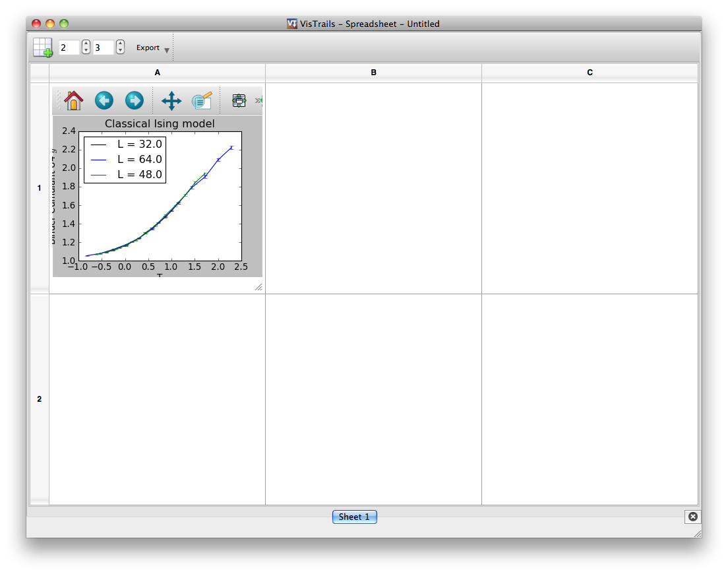Click the new sheet grid icon
This screenshot has height=574, width=728.
tap(43, 48)
